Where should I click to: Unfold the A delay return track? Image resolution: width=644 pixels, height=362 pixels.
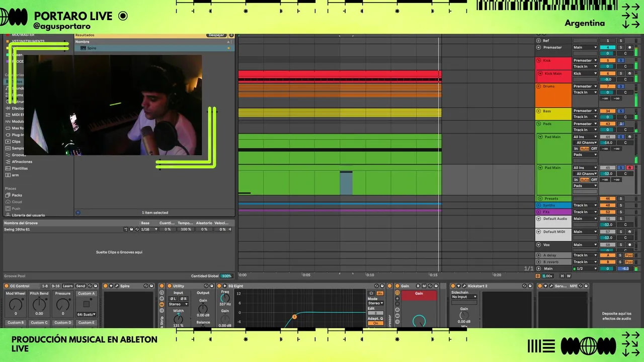(x=538, y=255)
